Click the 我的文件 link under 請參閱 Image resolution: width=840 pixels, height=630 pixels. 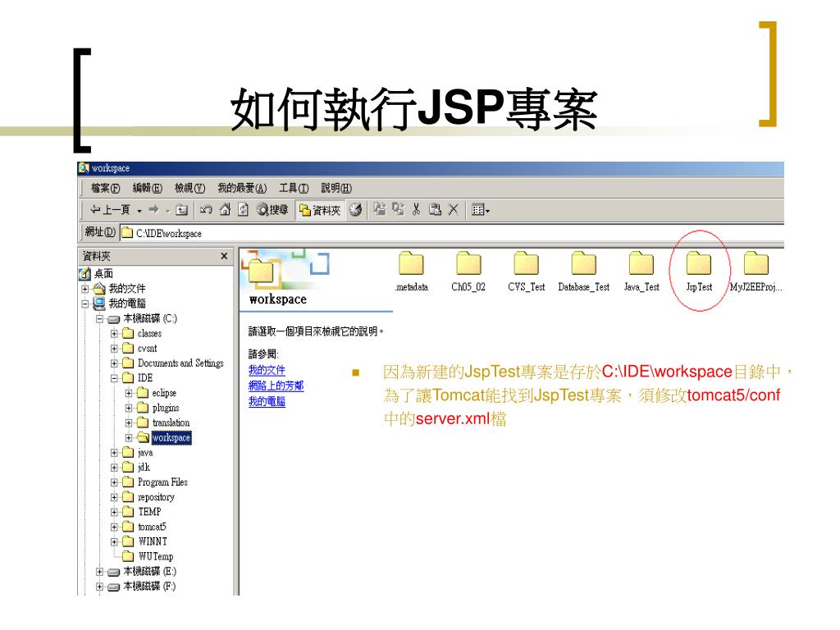coord(267,370)
